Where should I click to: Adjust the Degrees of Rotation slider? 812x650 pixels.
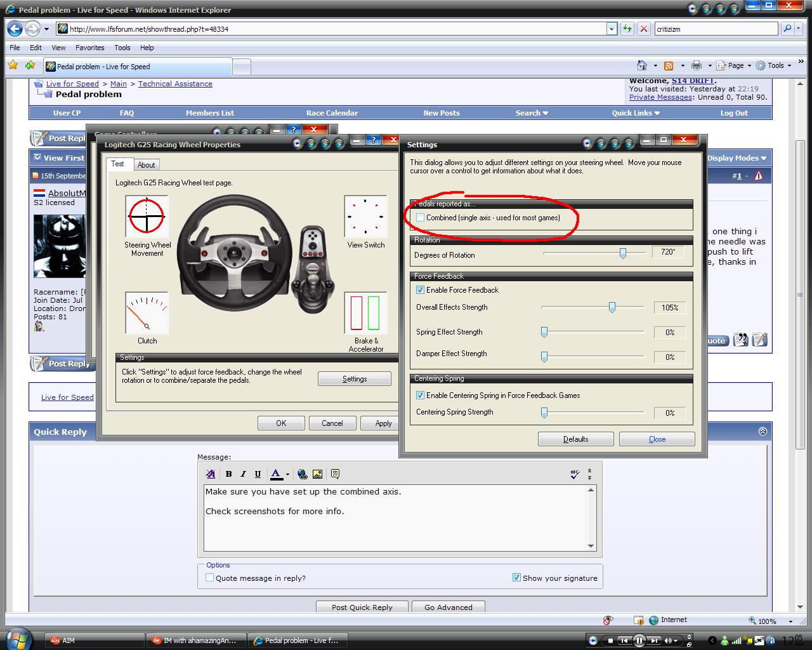tap(623, 253)
